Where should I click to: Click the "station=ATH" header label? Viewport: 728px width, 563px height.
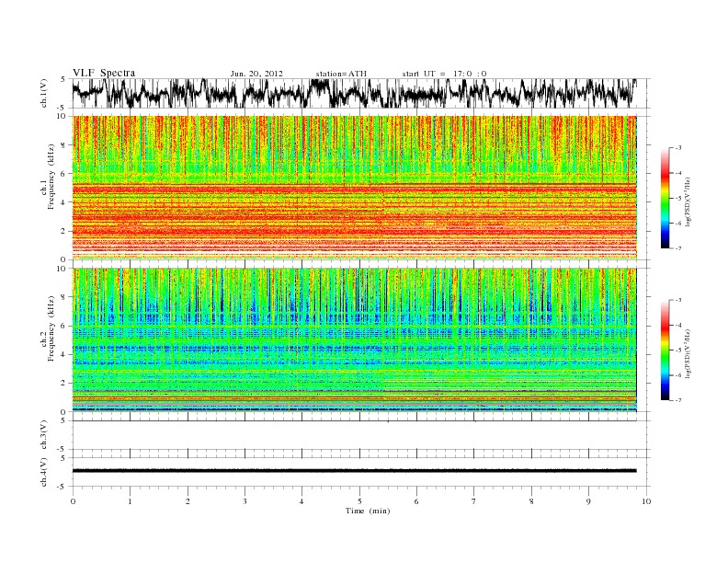(x=341, y=74)
